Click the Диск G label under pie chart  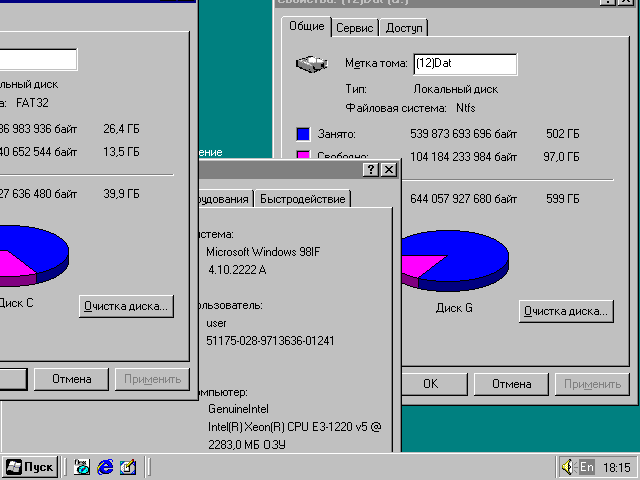(454, 308)
